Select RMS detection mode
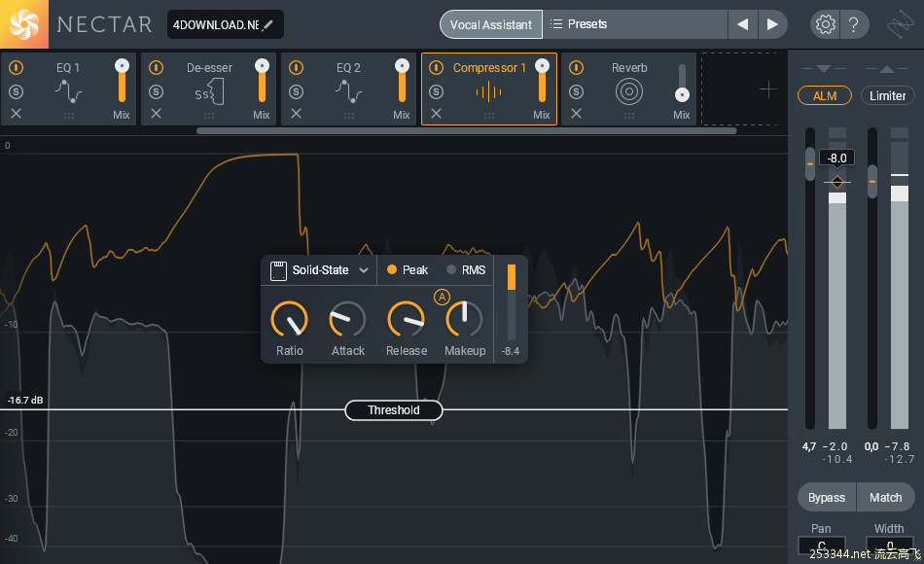The image size is (924, 564). (x=466, y=270)
